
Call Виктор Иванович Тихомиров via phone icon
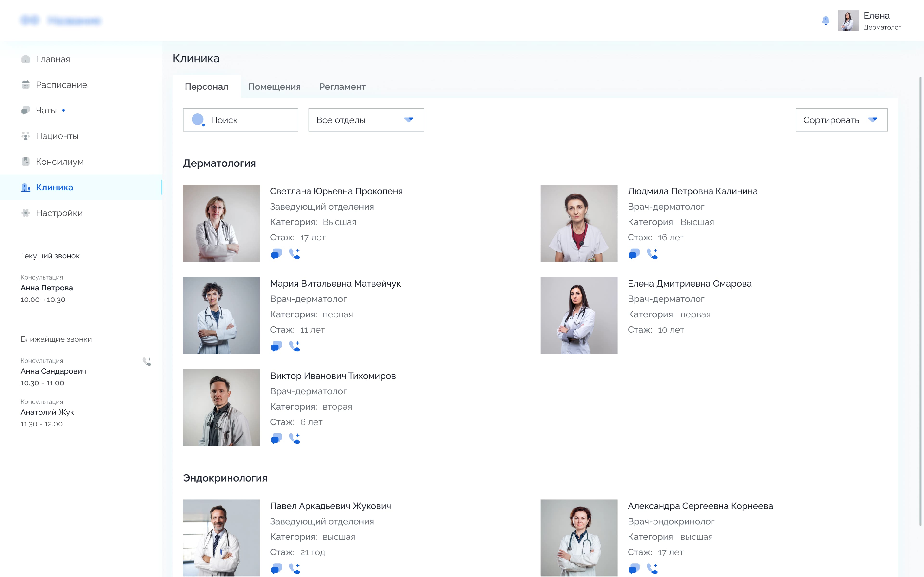coord(294,439)
